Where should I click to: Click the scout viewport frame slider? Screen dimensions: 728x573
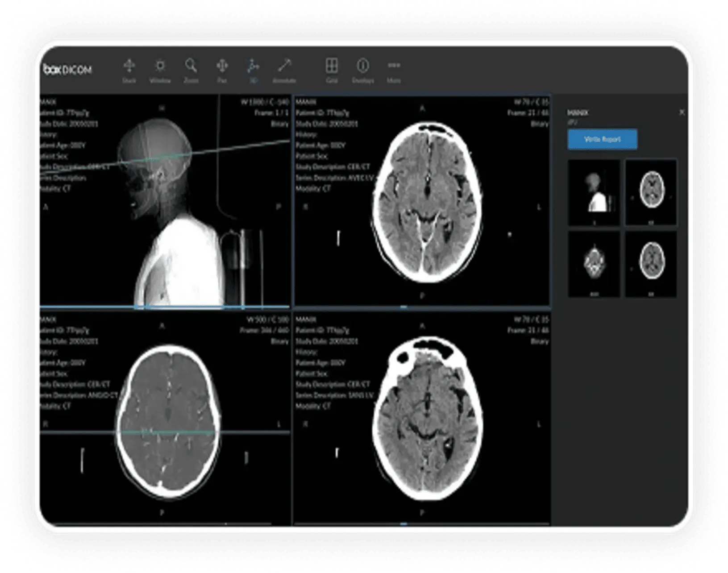(165, 307)
